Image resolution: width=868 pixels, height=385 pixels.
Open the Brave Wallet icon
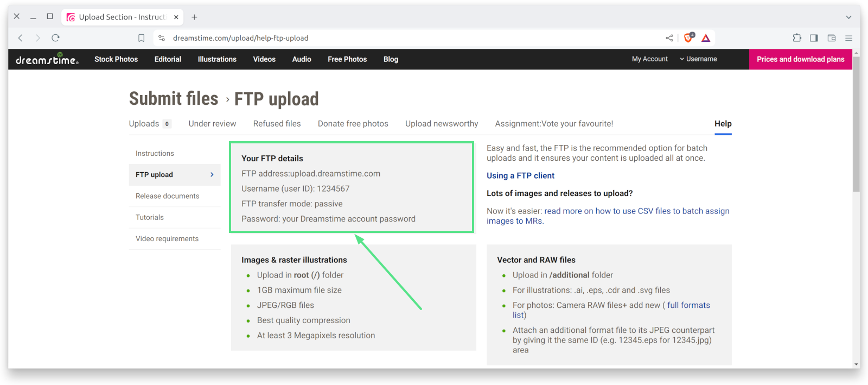(x=831, y=38)
